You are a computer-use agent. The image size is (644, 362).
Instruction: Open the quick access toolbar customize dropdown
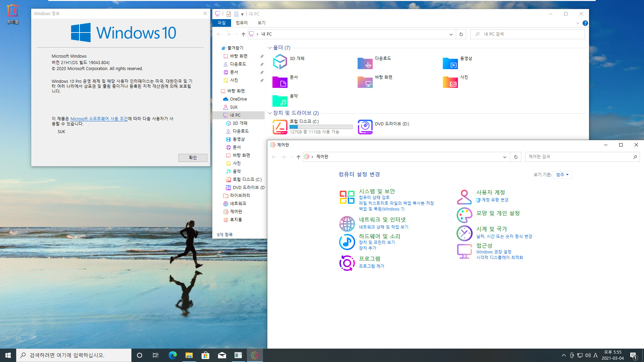click(x=242, y=14)
